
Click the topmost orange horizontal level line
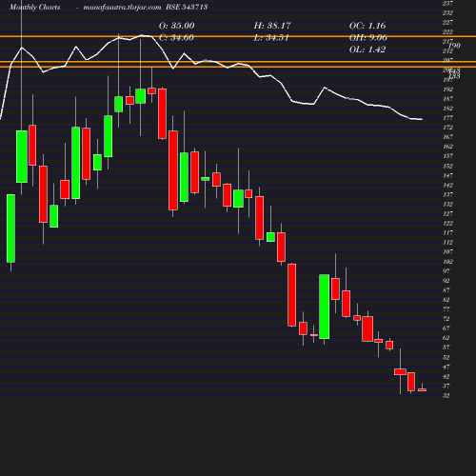coord(238,37)
